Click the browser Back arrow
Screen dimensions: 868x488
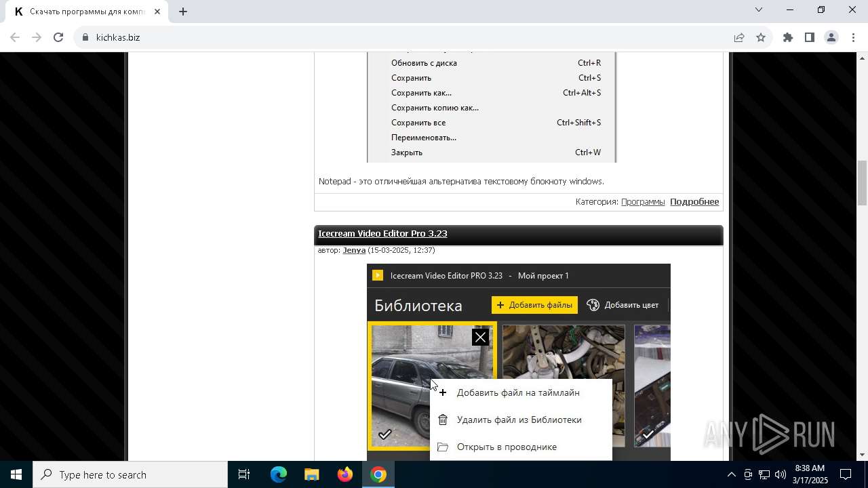(15, 37)
